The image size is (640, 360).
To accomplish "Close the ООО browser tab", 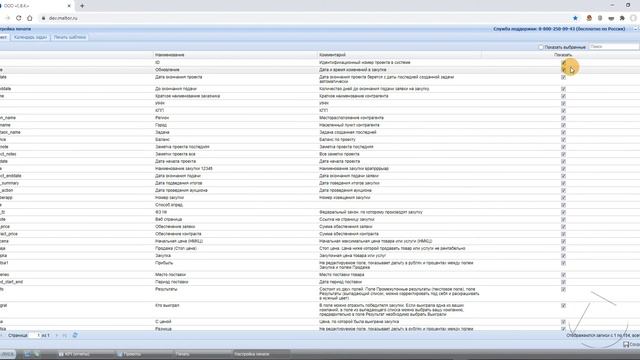I will (x=69, y=6).
